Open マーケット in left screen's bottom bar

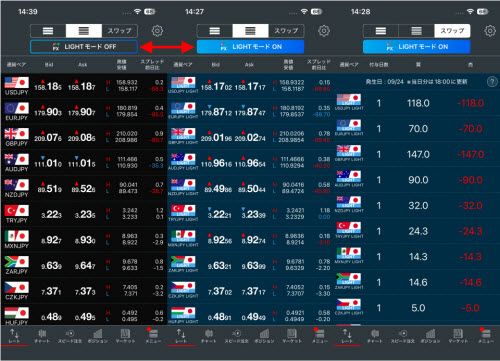pyautogui.click(x=125, y=336)
